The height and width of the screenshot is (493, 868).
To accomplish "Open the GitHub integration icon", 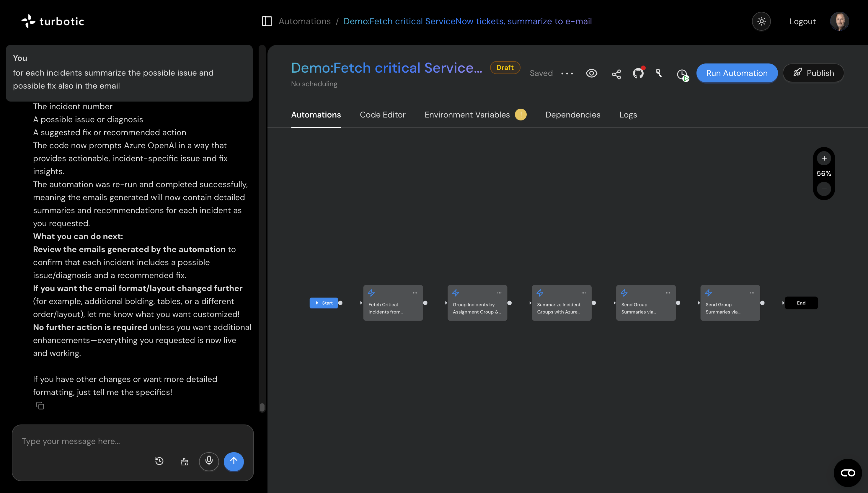I will click(638, 73).
